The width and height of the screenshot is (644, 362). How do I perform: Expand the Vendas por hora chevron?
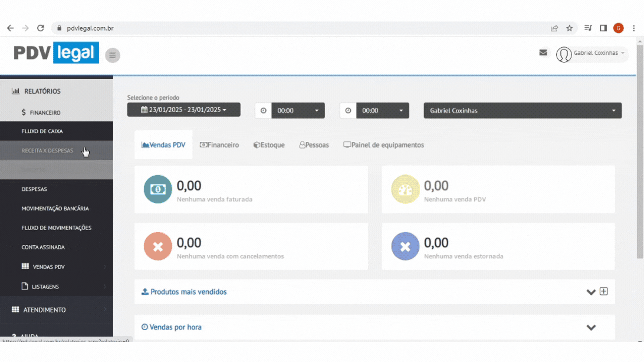pyautogui.click(x=591, y=327)
